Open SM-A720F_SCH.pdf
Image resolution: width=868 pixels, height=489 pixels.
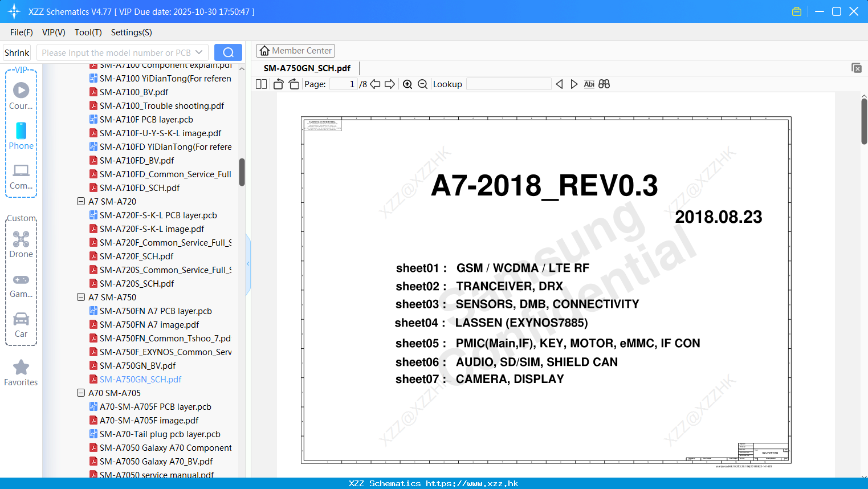point(136,256)
